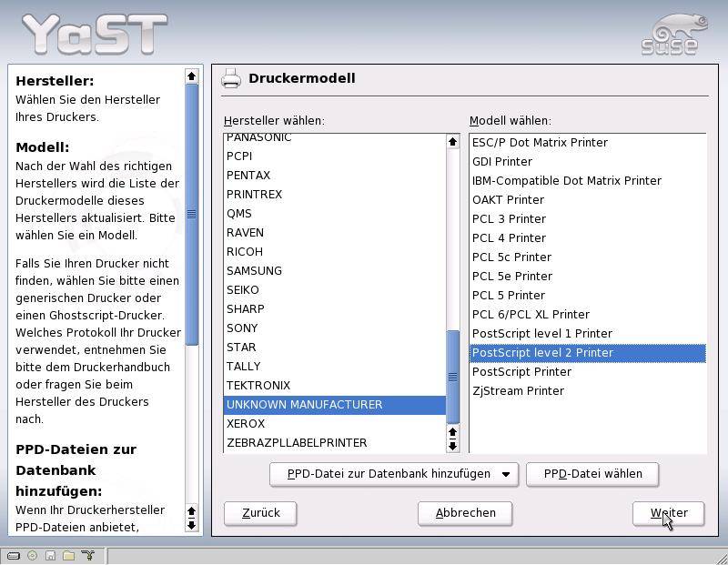Click the manufacturer list scrollbar thumb

point(452,377)
